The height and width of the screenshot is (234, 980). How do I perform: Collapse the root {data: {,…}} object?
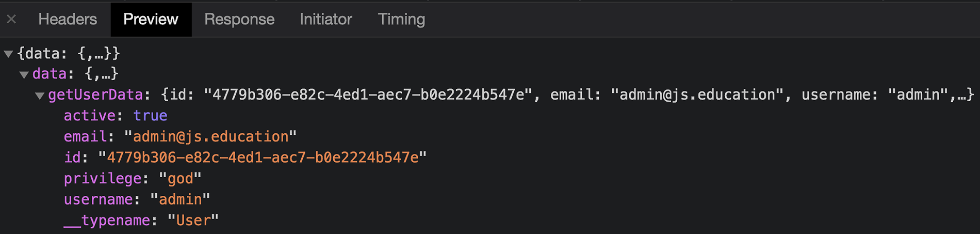8,54
